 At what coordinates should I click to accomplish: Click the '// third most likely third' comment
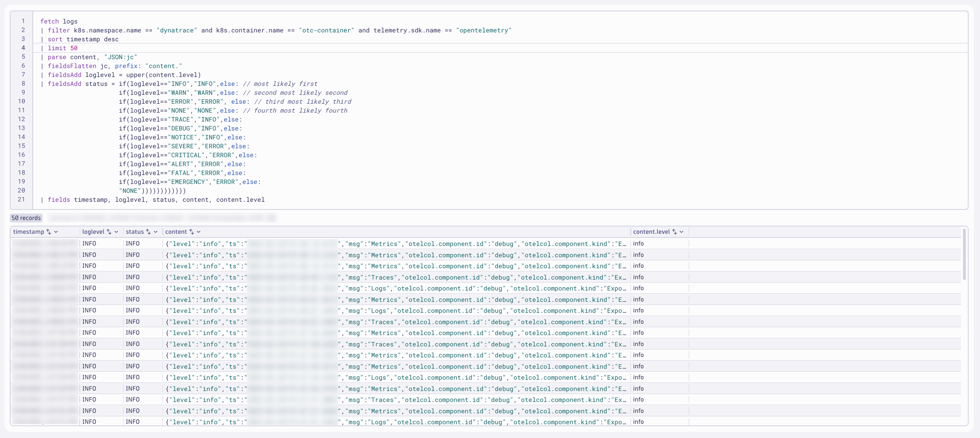pyautogui.click(x=303, y=102)
